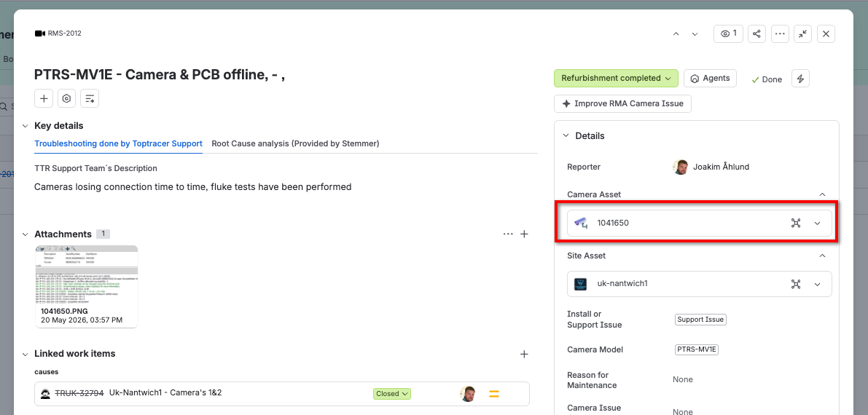This screenshot has height=415, width=868.
Task: Click the medium priority icon on TRUK-32794
Action: click(494, 394)
